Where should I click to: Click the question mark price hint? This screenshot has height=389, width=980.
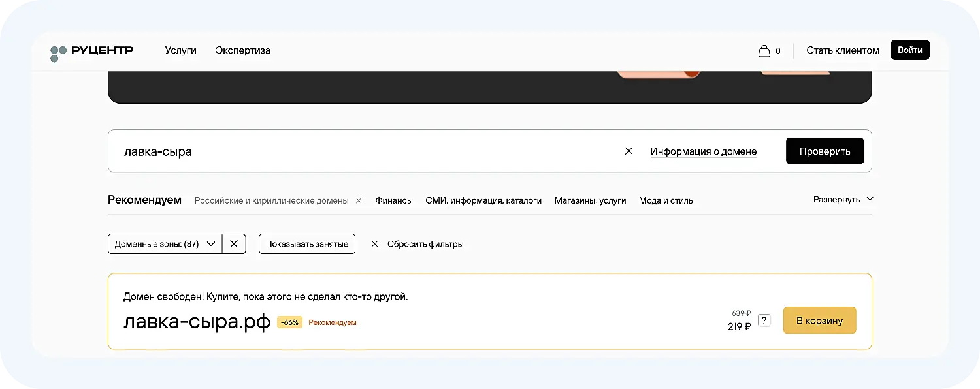[764, 320]
